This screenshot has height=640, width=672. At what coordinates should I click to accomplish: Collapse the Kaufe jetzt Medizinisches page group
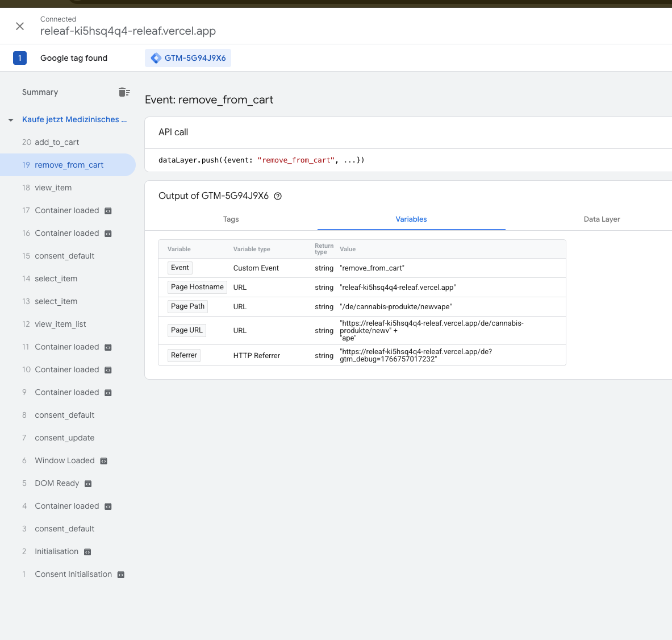(11, 120)
